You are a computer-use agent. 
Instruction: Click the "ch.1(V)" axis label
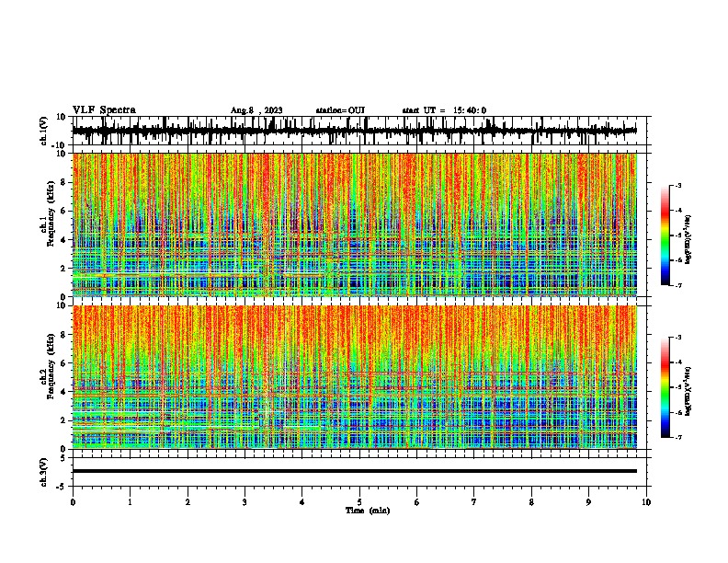coord(44,131)
